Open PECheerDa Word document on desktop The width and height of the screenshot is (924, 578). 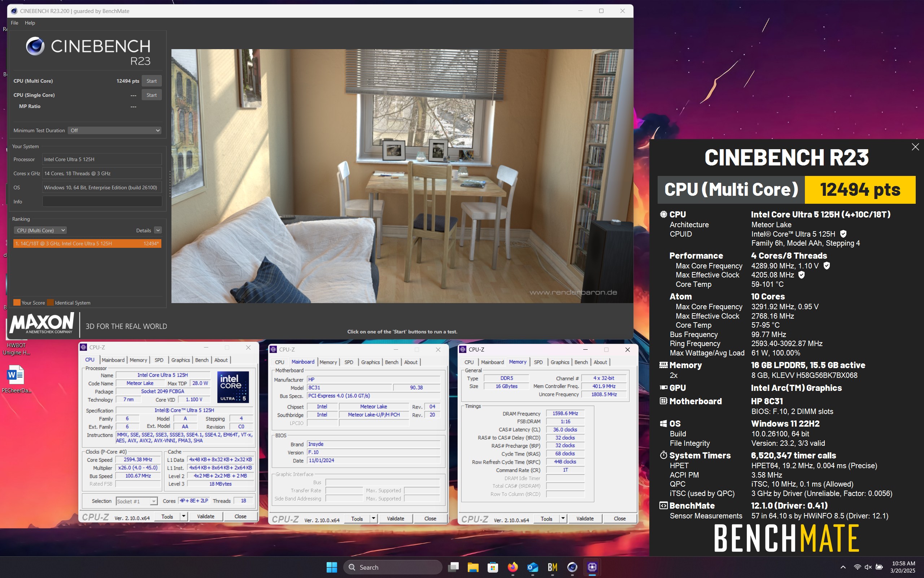pyautogui.click(x=16, y=379)
